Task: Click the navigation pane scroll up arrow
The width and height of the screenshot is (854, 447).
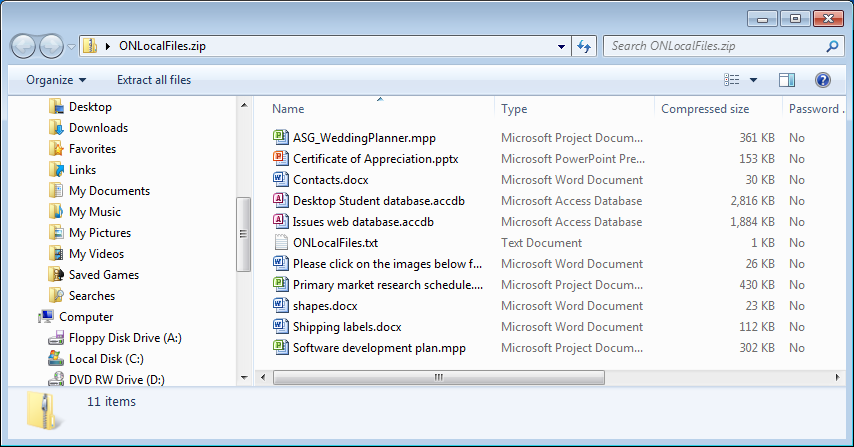Action: pyautogui.click(x=244, y=105)
